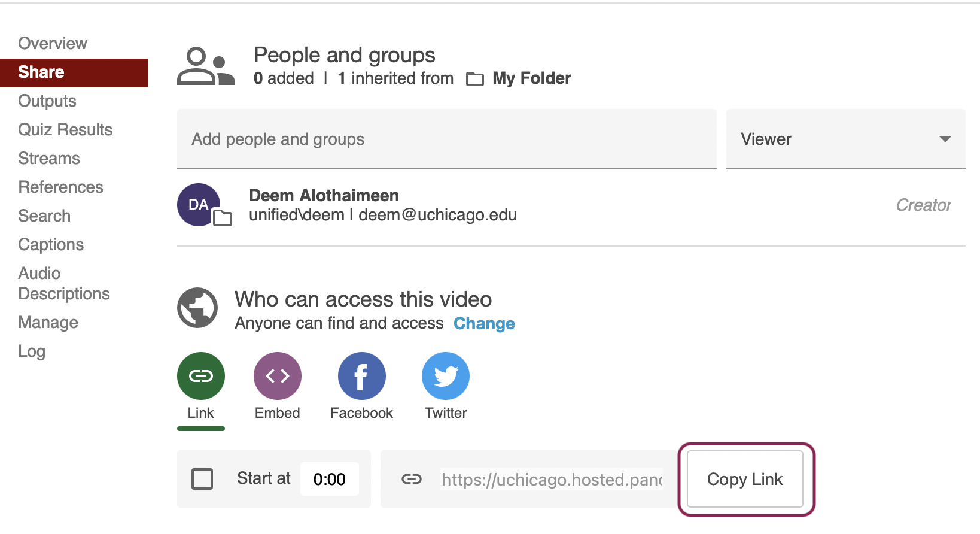980x534 pixels.
Task: Switch to the Captions tab
Action: pyautogui.click(x=51, y=244)
